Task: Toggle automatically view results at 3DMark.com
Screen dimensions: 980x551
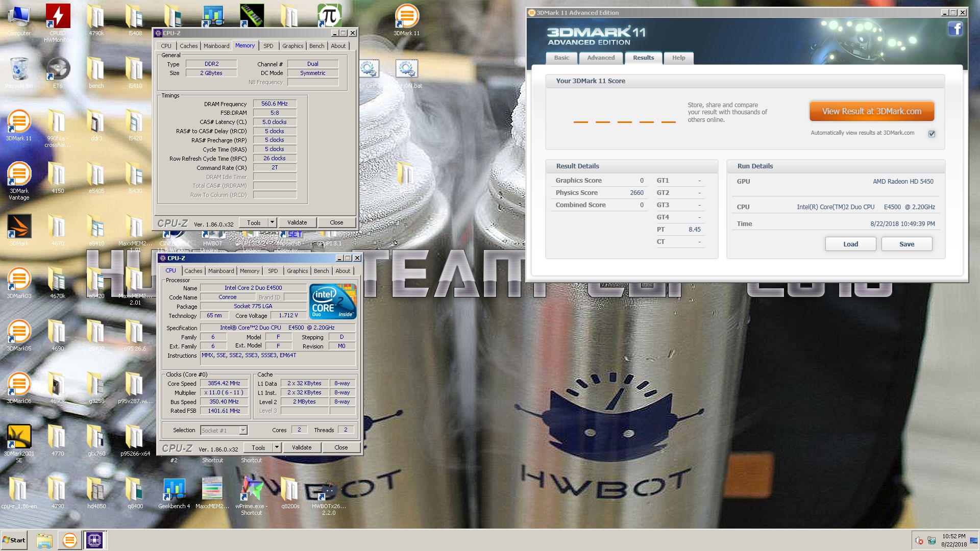Action: point(932,134)
